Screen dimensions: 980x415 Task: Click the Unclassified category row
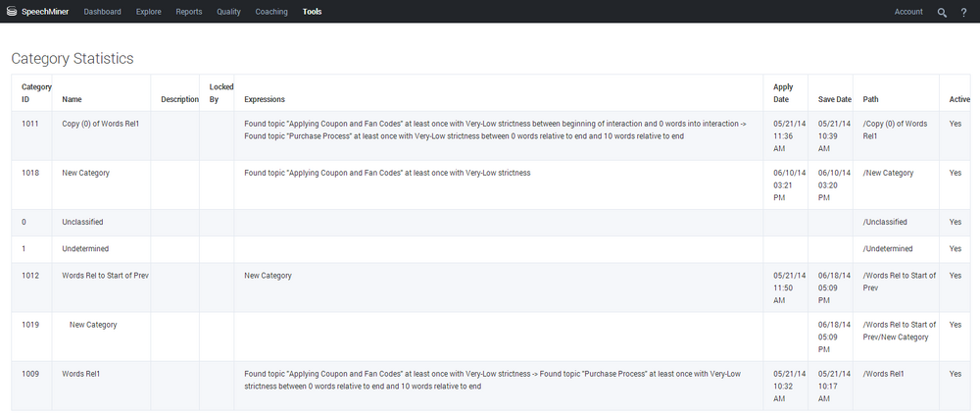click(82, 222)
